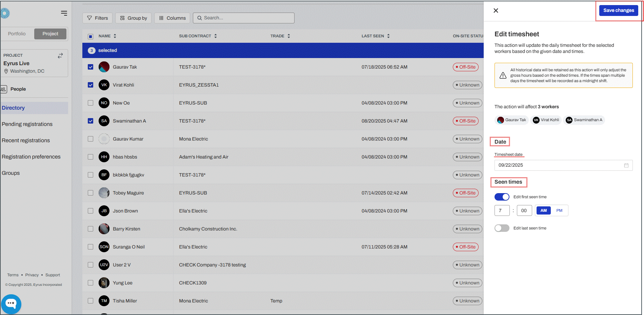Open Recent registrations
Image resolution: width=644 pixels, height=315 pixels.
point(26,141)
